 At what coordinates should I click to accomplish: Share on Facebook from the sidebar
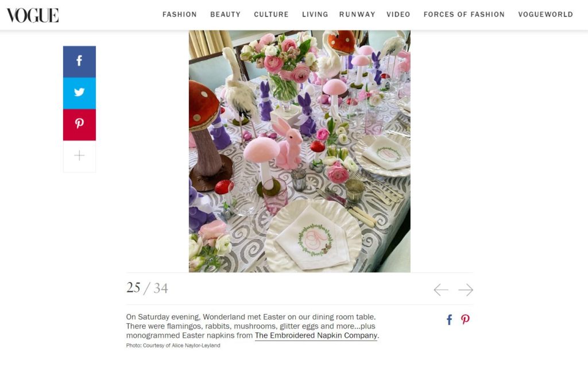point(79,61)
